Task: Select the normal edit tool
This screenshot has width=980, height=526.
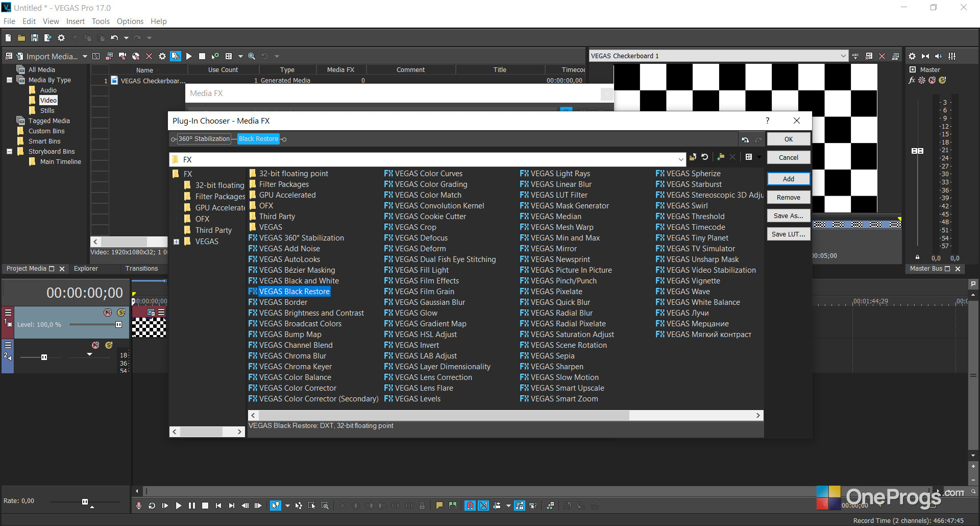Action: point(276,506)
